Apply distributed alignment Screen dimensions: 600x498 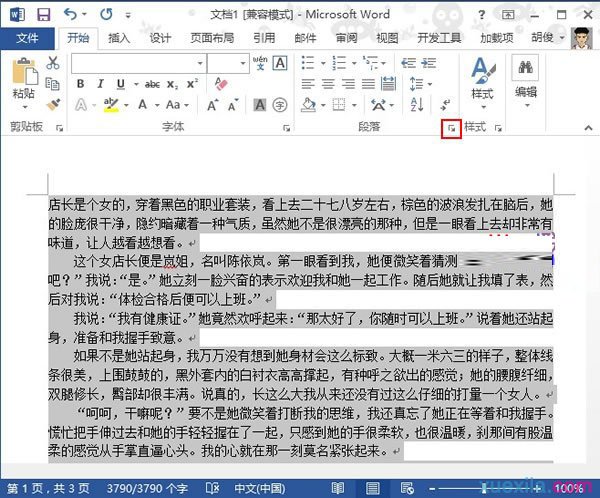point(389,84)
